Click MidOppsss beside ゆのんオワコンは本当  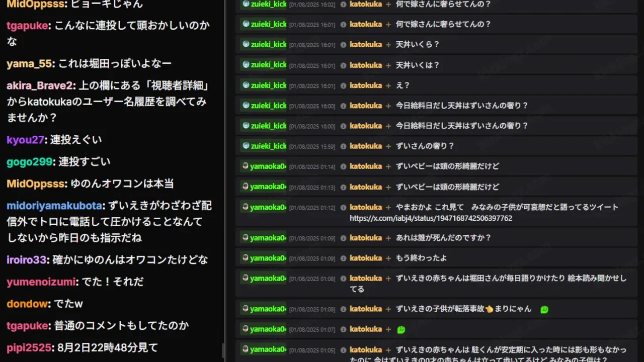[36, 184]
